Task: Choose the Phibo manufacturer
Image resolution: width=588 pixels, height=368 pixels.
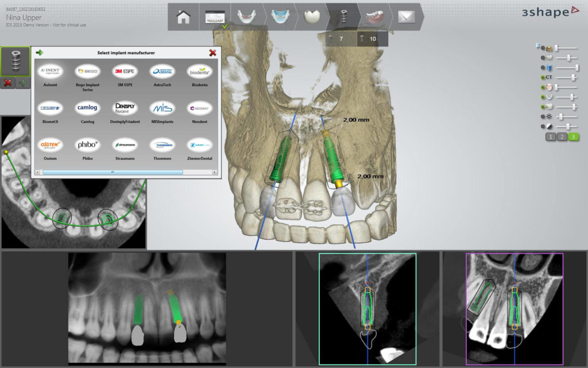Action: (87, 149)
